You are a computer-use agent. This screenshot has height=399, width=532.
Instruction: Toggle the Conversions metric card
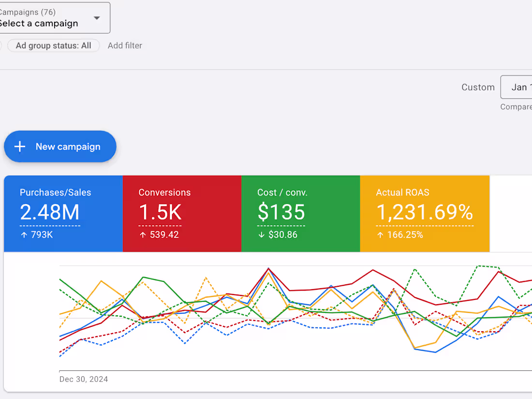pos(182,213)
